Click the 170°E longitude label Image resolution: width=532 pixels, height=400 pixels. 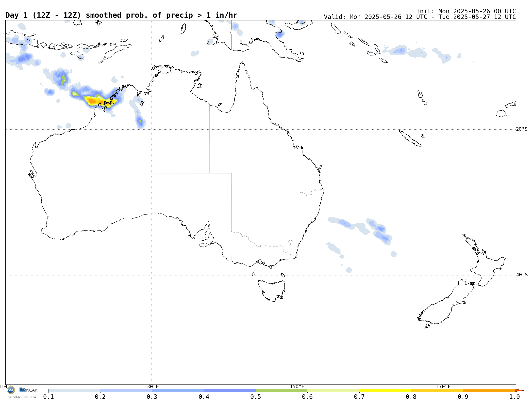(443, 386)
